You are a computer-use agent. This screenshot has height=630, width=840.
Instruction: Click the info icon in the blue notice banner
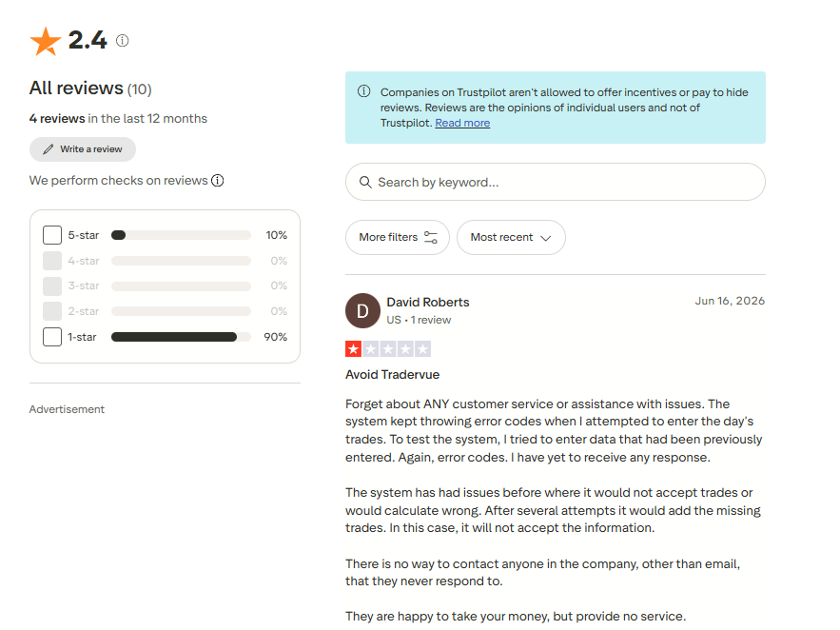pyautogui.click(x=363, y=91)
